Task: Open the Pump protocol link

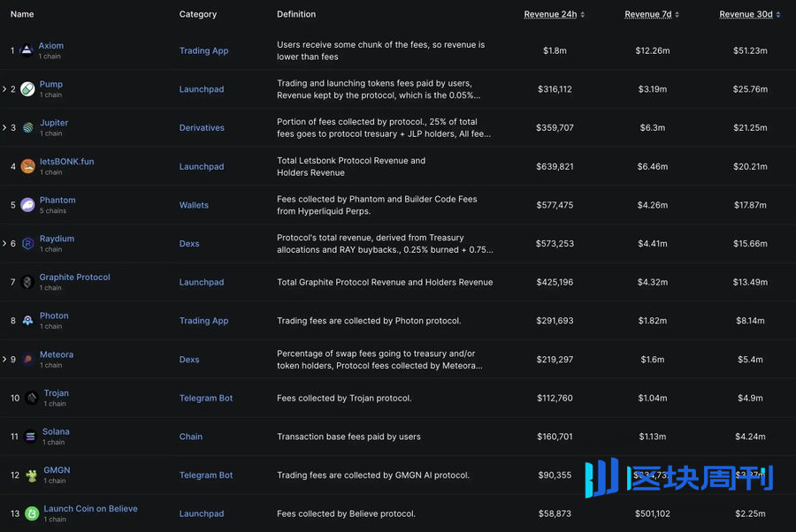Action: tap(51, 84)
